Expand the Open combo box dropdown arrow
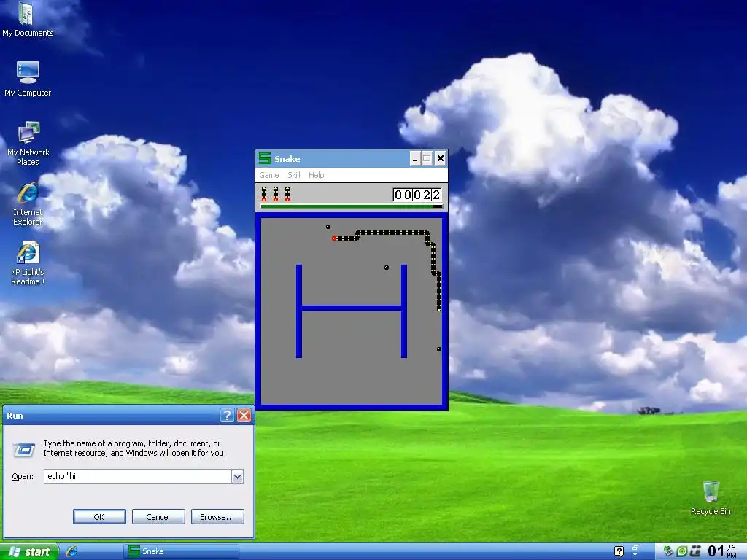 [x=238, y=476]
